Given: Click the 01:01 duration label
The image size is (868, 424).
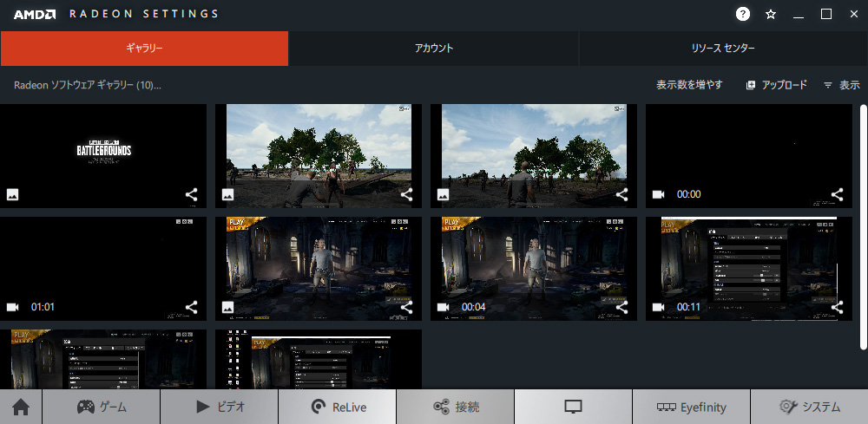Looking at the screenshot, I should coord(43,307).
